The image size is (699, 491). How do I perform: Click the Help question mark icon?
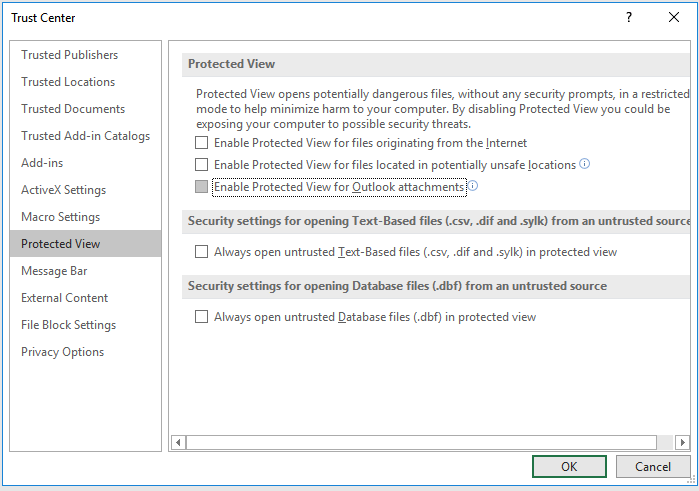(629, 17)
